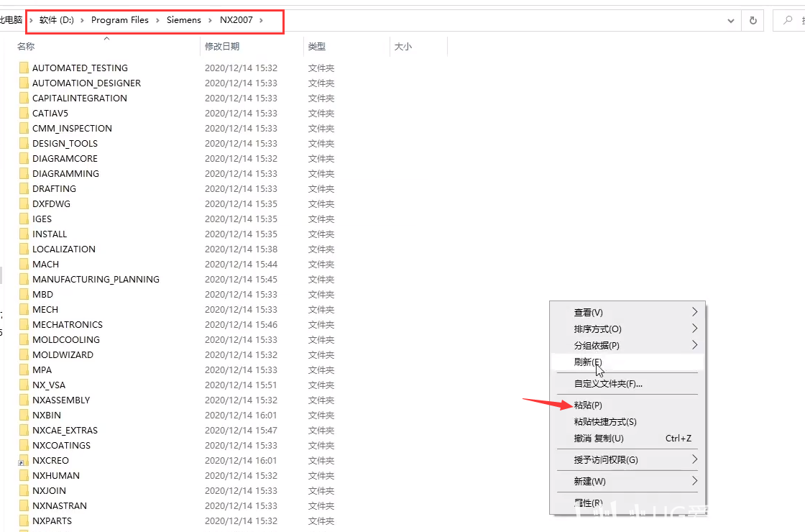The image size is (805, 532).
Task: Select the MBD folder name
Action: (x=42, y=294)
